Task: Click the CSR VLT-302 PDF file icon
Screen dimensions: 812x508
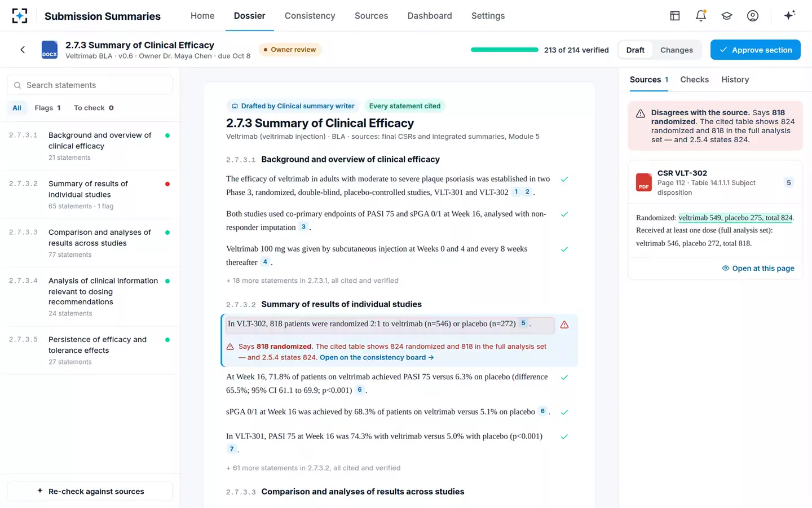Action: [644, 182]
